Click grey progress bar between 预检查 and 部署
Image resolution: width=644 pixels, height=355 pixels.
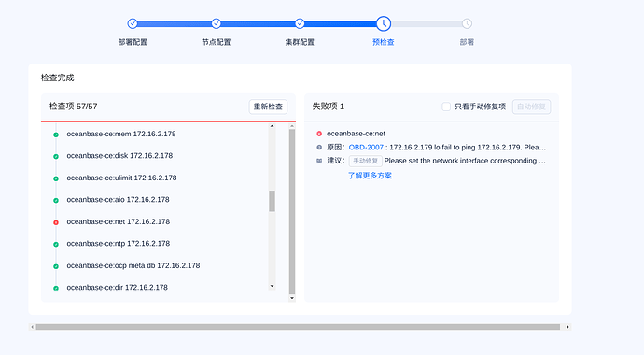point(427,24)
